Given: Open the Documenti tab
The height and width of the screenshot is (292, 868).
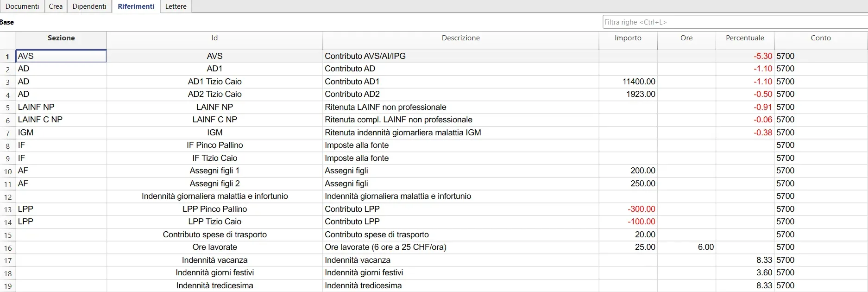Looking at the screenshot, I should click(x=22, y=6).
